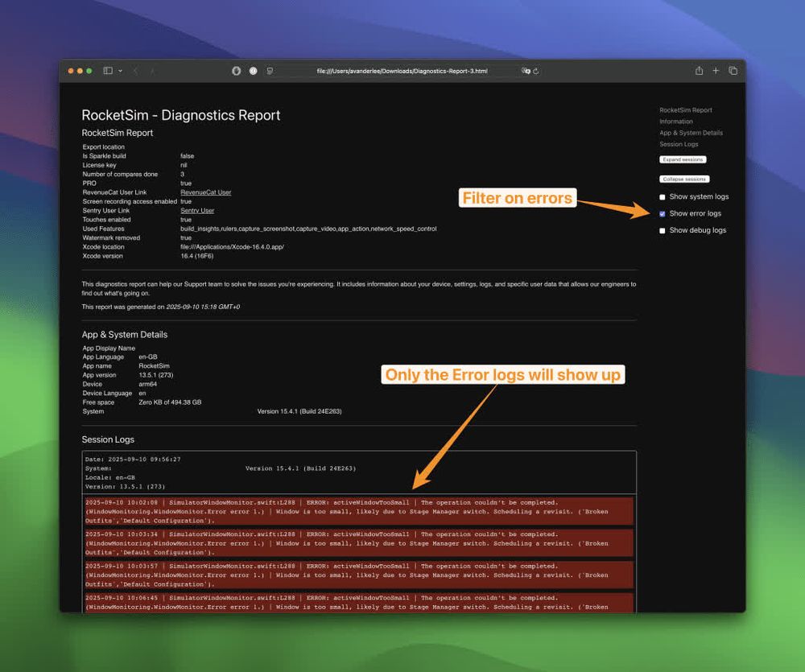Click the Session Logs section heading
Image resolution: width=805 pixels, height=672 pixels.
(108, 439)
